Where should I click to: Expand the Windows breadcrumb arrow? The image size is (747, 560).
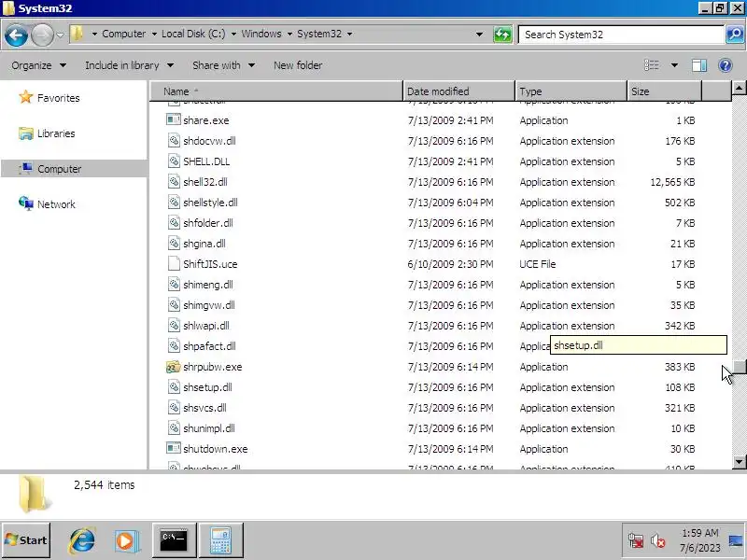point(289,34)
